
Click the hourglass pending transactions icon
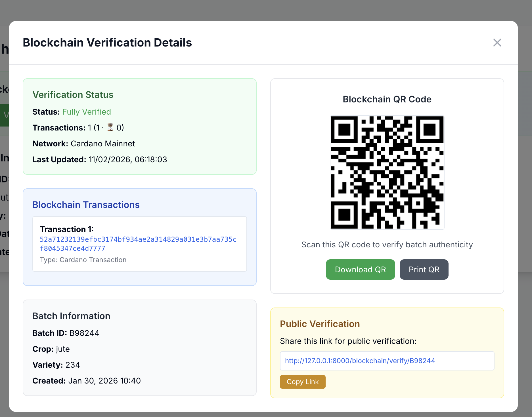pos(110,128)
